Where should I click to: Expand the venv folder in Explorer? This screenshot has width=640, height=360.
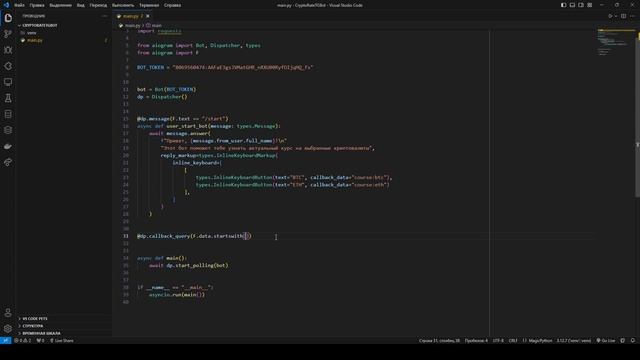(63, 33)
